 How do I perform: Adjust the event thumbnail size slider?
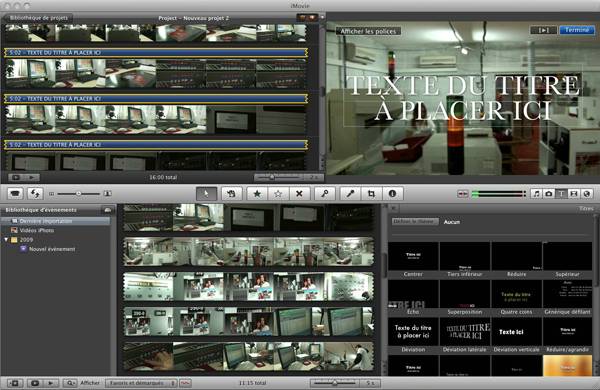pyautogui.click(x=335, y=383)
